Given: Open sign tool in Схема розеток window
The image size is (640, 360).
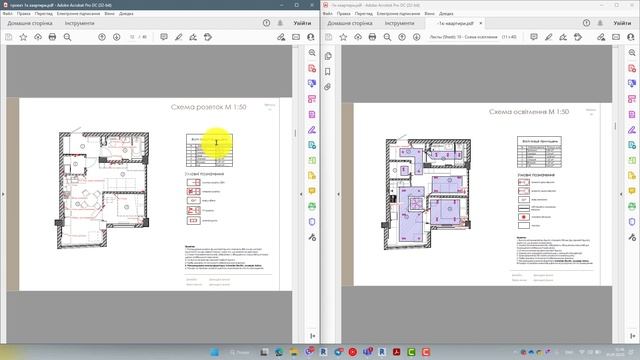Looking at the screenshot, I should 193,37.
